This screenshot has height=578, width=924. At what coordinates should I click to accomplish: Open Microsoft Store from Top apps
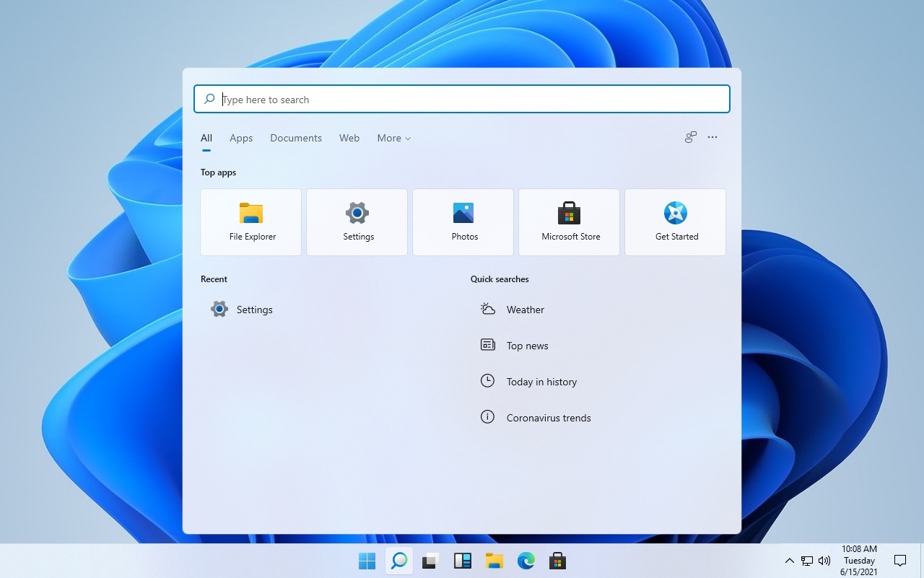570,222
